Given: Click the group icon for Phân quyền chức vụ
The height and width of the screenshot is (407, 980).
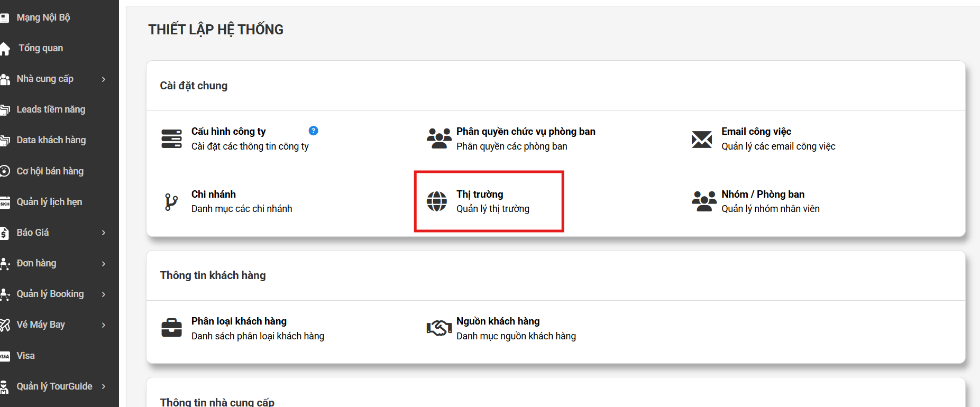Looking at the screenshot, I should point(439,138).
